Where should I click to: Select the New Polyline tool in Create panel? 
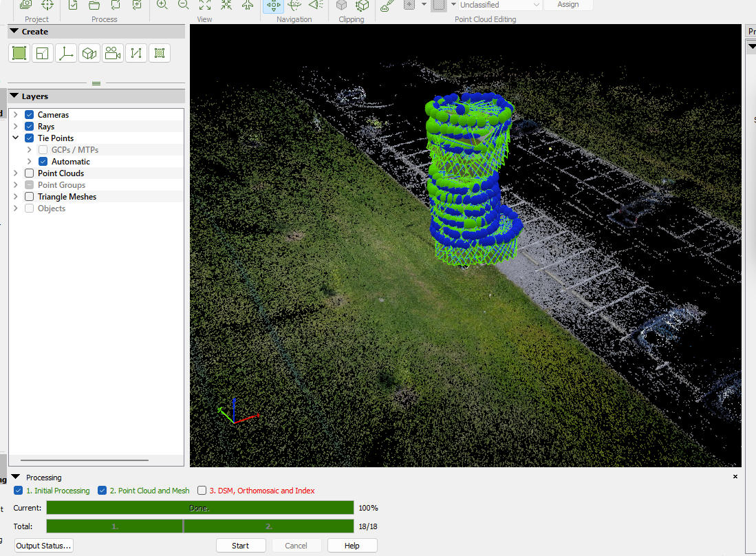point(136,53)
